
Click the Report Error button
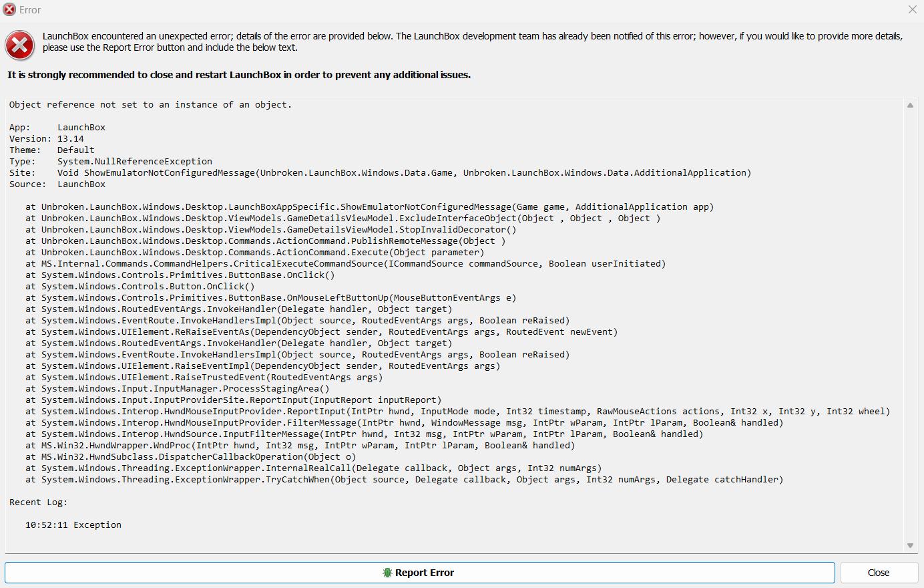[419, 573]
